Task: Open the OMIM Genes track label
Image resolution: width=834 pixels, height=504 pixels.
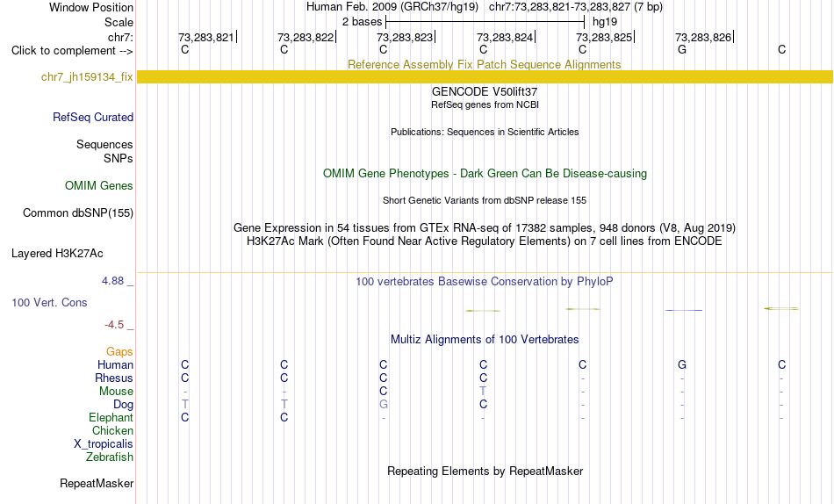Action: tap(99, 186)
